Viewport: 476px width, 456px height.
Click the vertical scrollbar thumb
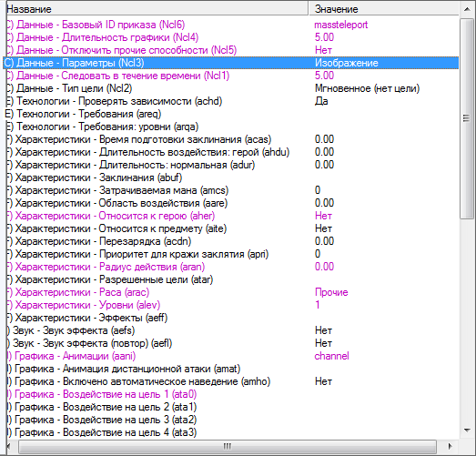point(467,118)
